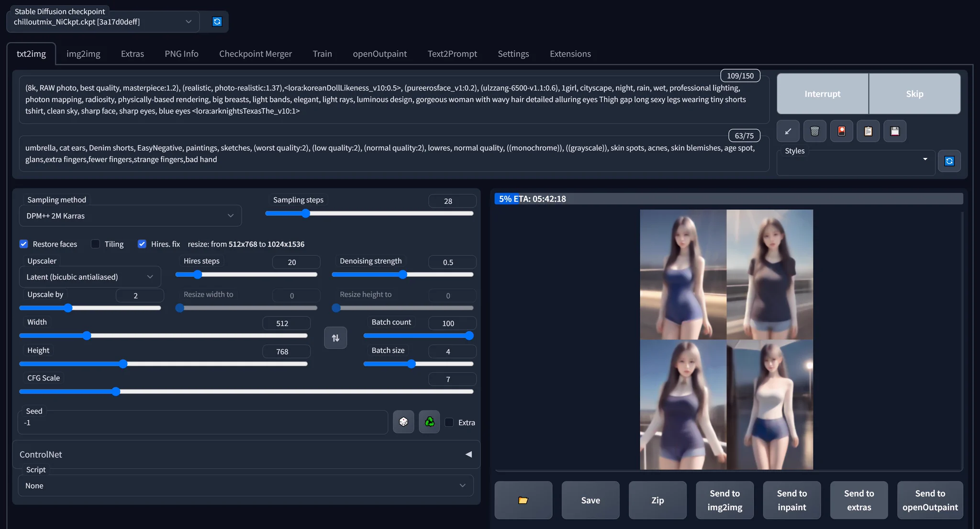Image resolution: width=980 pixels, height=529 pixels.
Task: Click the floppy disk save style icon
Action: pos(895,131)
